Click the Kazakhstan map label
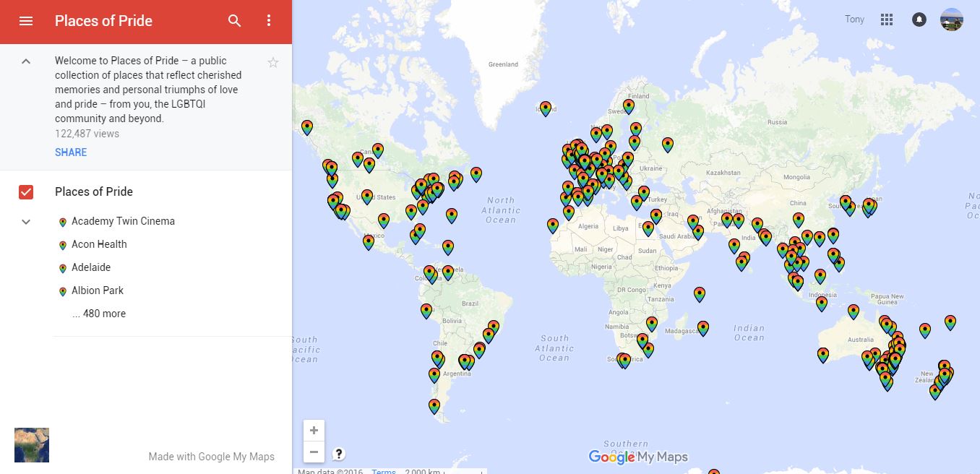This screenshot has height=474, width=980. point(723,173)
